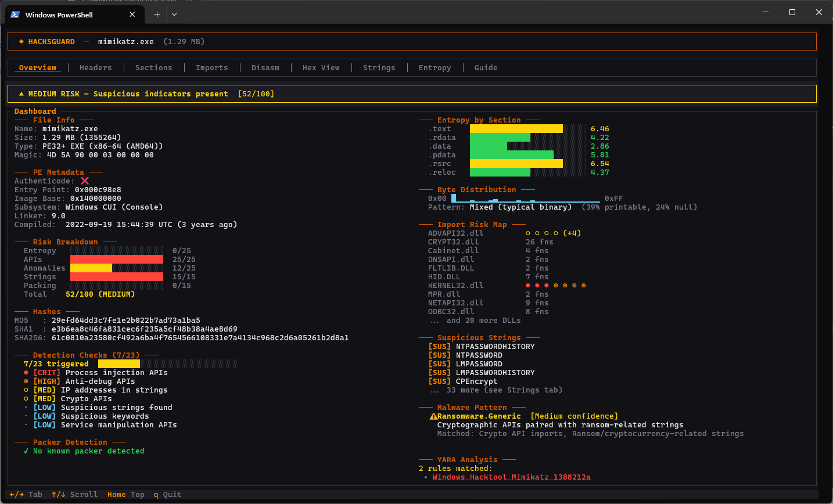Image resolution: width=833 pixels, height=504 pixels.
Task: Click the PowerShell icon in the tab
Action: 15,15
